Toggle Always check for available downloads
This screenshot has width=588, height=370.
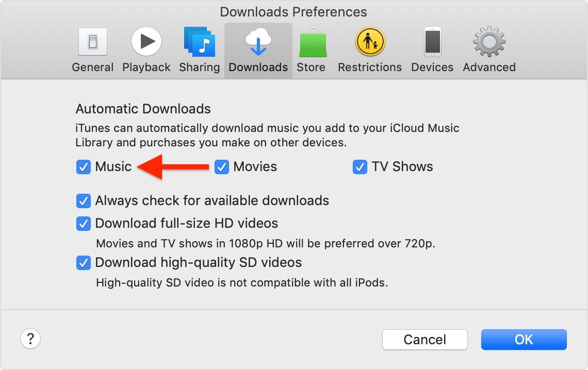tap(83, 201)
